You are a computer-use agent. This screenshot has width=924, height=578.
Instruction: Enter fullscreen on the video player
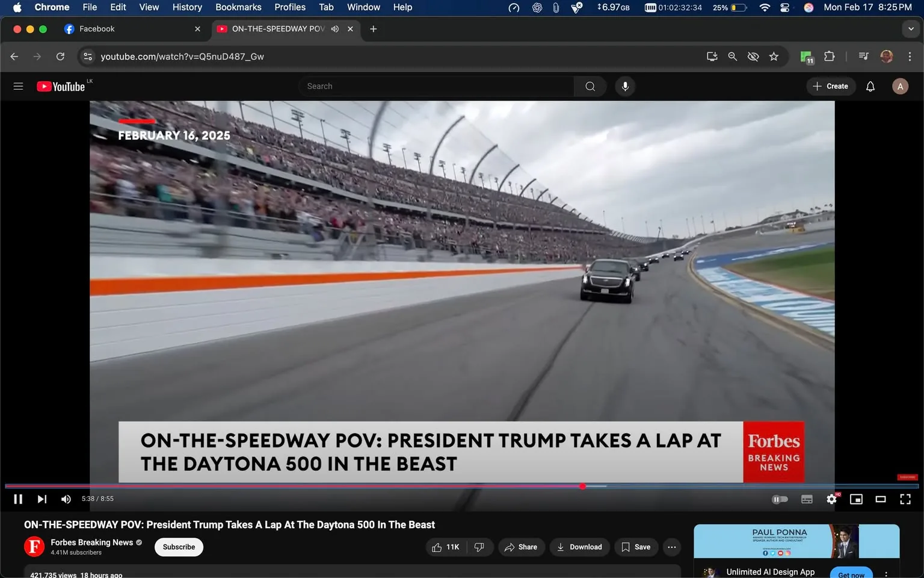click(905, 499)
